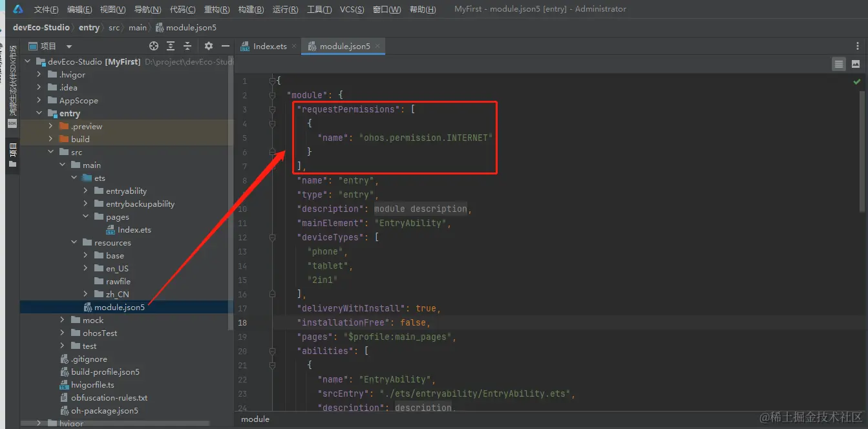Expand the AppScope folder
Image resolution: width=868 pixels, height=429 pixels.
[x=39, y=100]
